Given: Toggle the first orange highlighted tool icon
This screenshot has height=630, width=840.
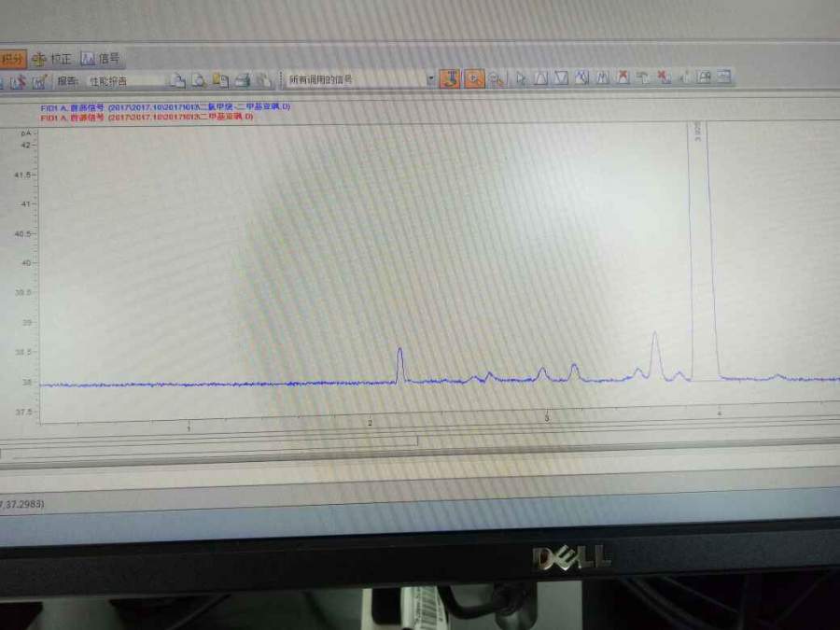Looking at the screenshot, I should click(450, 78).
